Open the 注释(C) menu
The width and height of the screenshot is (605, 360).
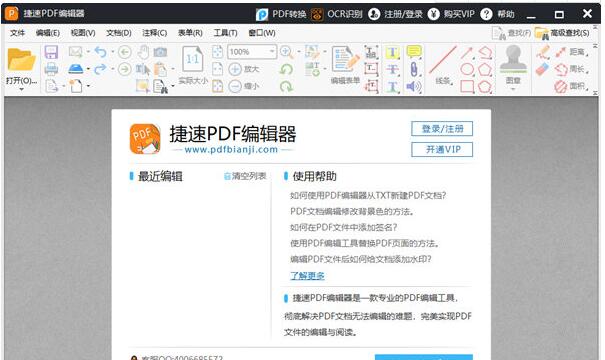154,33
